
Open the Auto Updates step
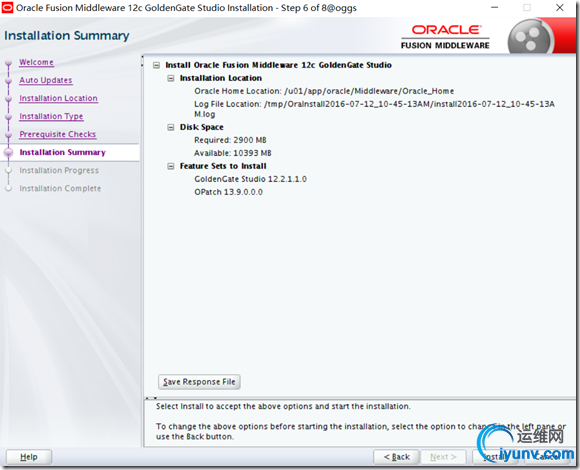click(x=45, y=80)
